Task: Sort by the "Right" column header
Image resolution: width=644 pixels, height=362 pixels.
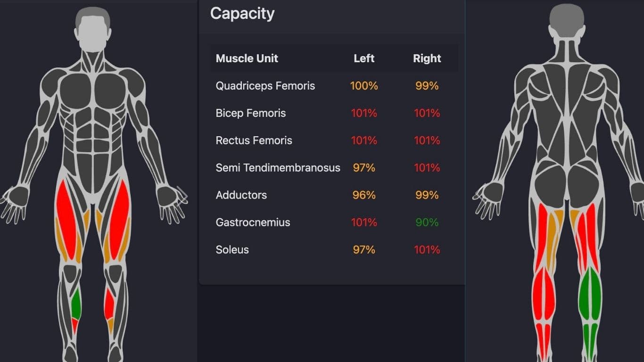Action: click(427, 58)
